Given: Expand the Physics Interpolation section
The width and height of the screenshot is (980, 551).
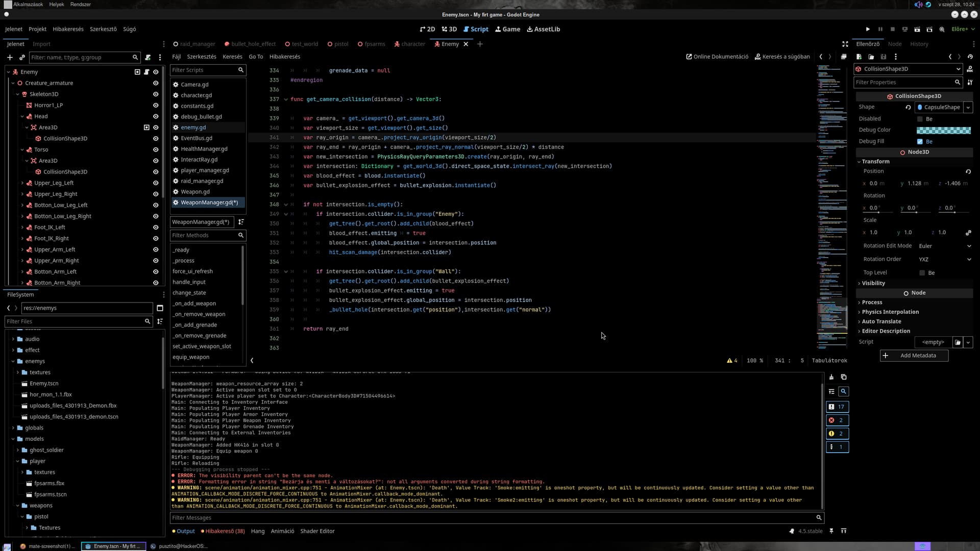Looking at the screenshot, I should [x=890, y=312].
